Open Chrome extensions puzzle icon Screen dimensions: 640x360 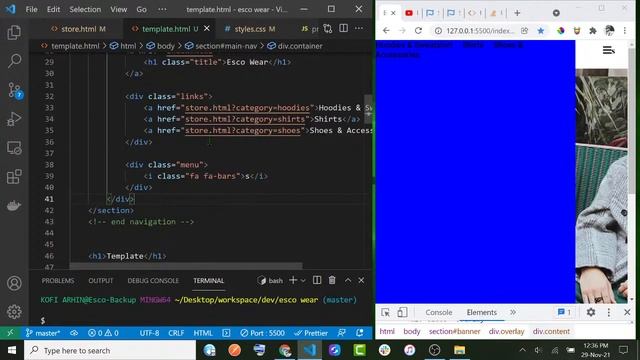593,31
